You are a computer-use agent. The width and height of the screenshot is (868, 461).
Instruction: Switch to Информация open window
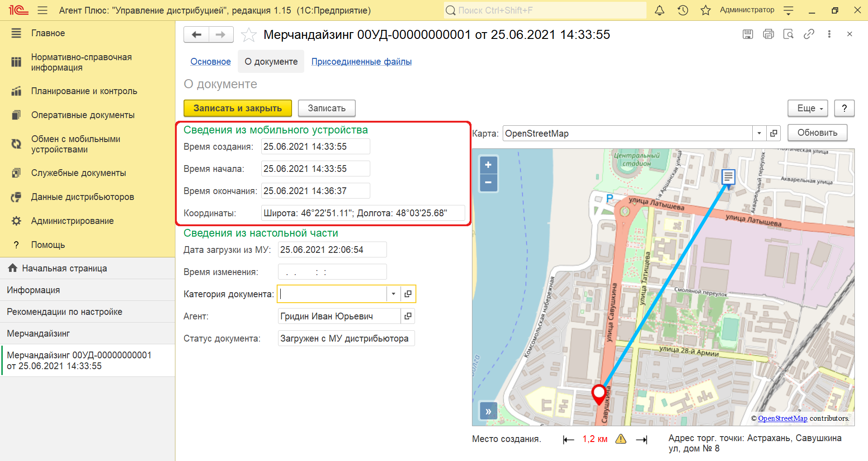[x=87, y=290]
